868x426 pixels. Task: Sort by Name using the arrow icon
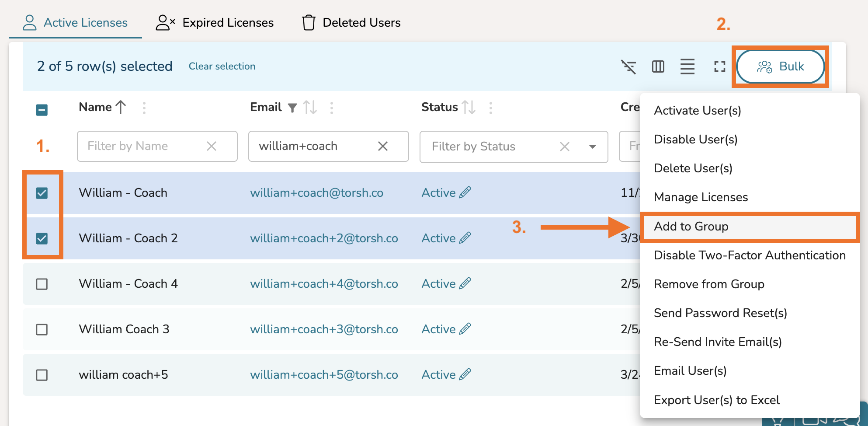tap(121, 107)
